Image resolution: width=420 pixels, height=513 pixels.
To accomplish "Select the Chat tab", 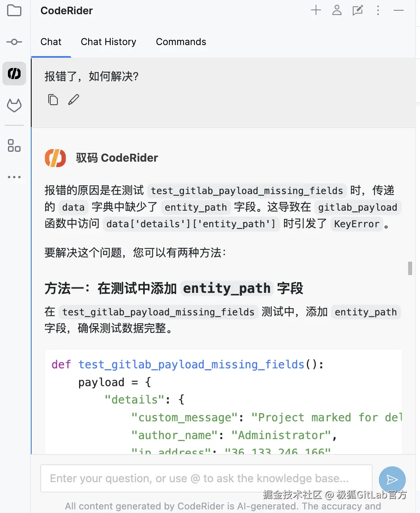I will (x=51, y=42).
